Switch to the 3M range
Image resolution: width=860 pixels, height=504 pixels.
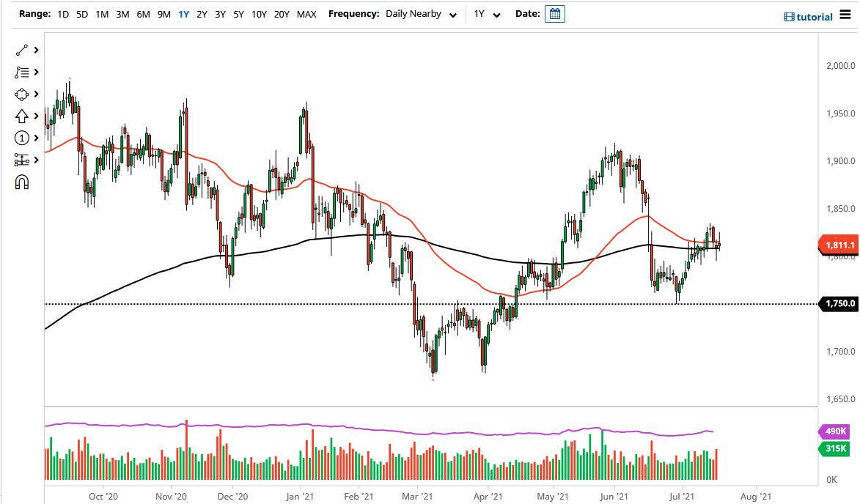click(x=122, y=14)
